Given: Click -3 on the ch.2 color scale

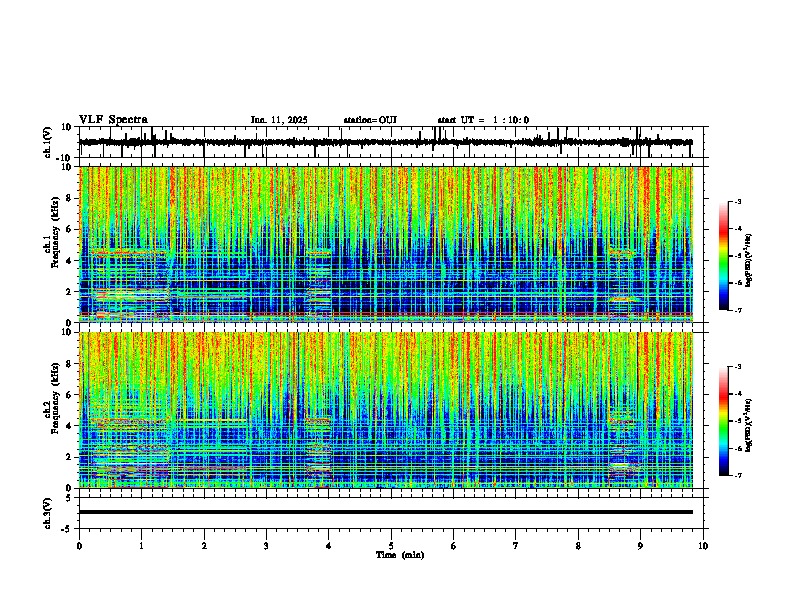Looking at the screenshot, I should [x=738, y=367].
